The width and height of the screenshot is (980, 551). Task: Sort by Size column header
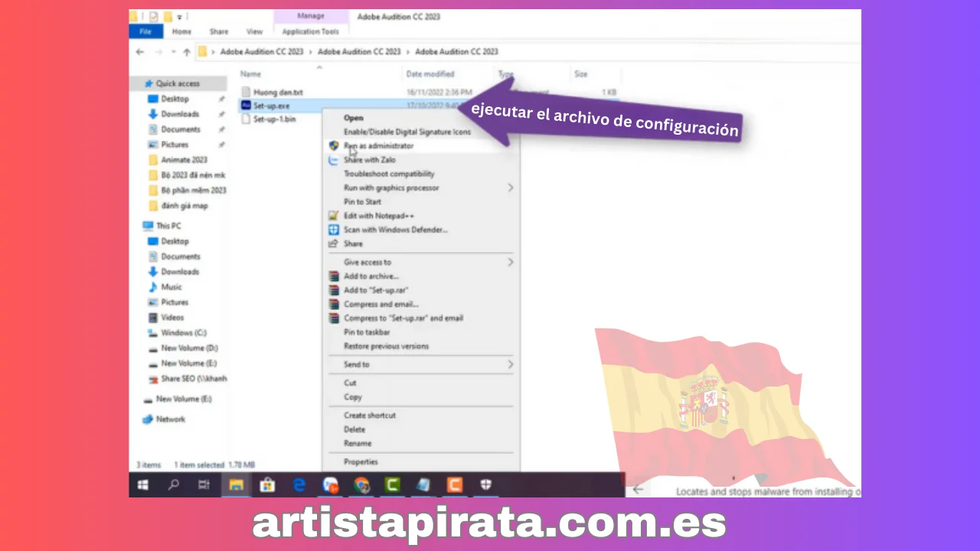[581, 74]
